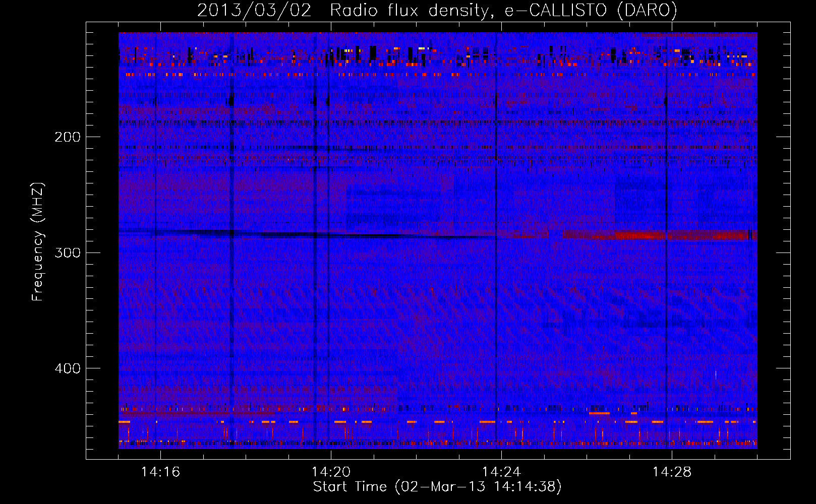816x504 pixels.
Task: Click the 200 frequency tick label
Action: [x=68, y=137]
